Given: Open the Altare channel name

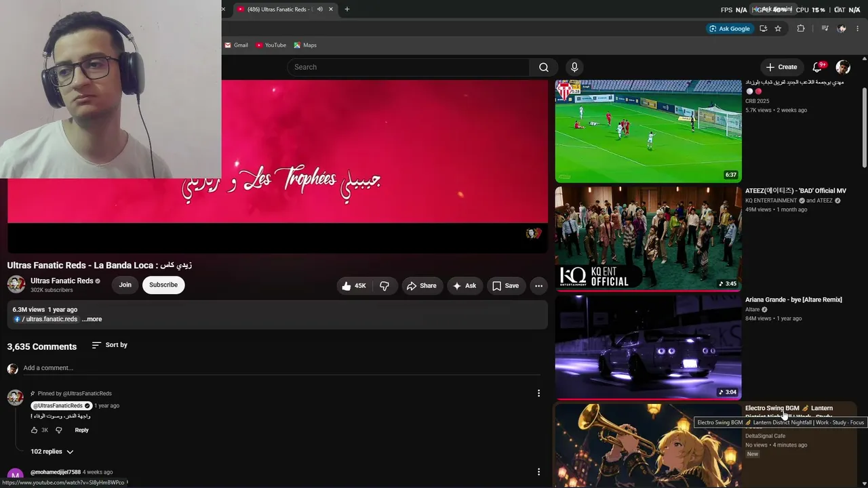Looking at the screenshot, I should pos(752,310).
